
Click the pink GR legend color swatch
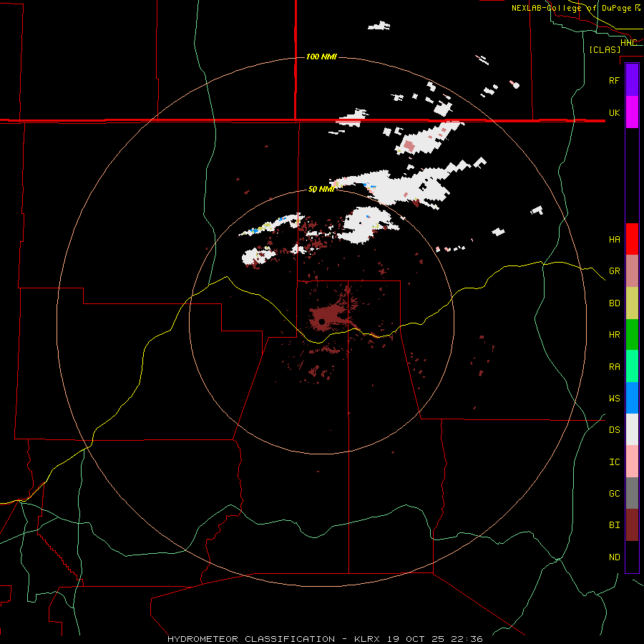[632, 271]
